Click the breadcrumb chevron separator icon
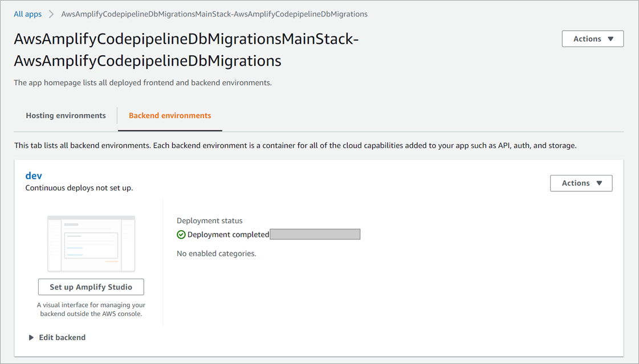639x364 pixels. pos(51,14)
